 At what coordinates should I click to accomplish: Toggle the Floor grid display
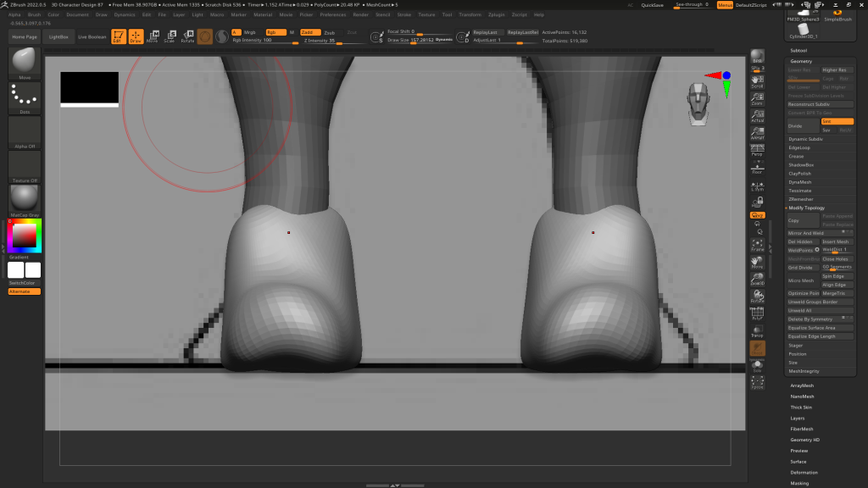(757, 167)
